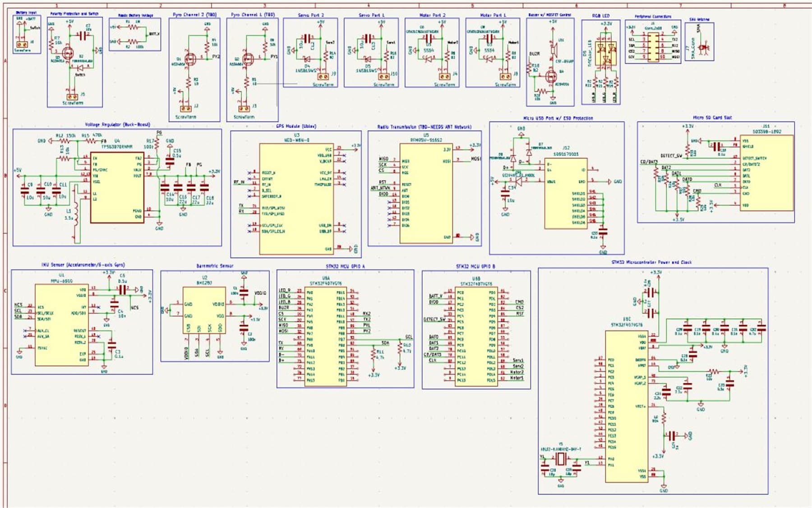Select the SMA connector symbol J7

click(x=703, y=47)
